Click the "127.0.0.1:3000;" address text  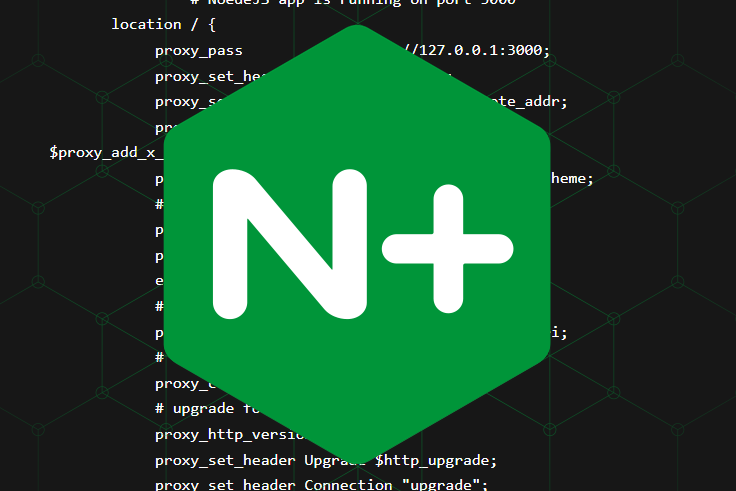484,50
